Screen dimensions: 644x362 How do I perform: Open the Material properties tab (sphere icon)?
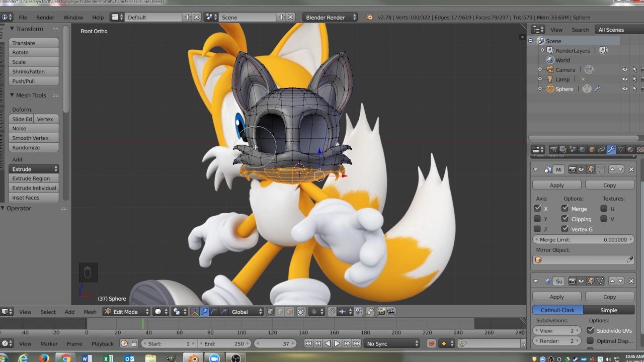(630, 149)
